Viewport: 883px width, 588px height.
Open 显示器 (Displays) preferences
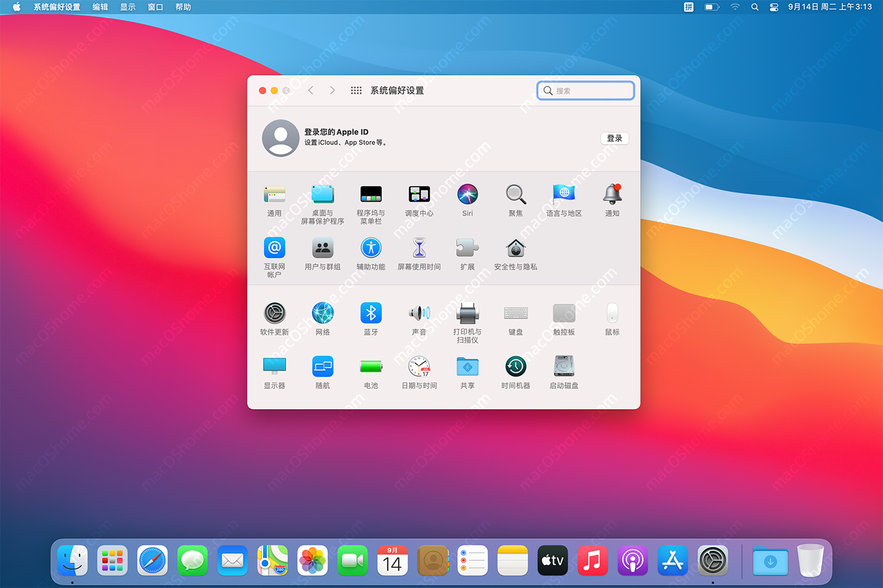click(x=274, y=366)
